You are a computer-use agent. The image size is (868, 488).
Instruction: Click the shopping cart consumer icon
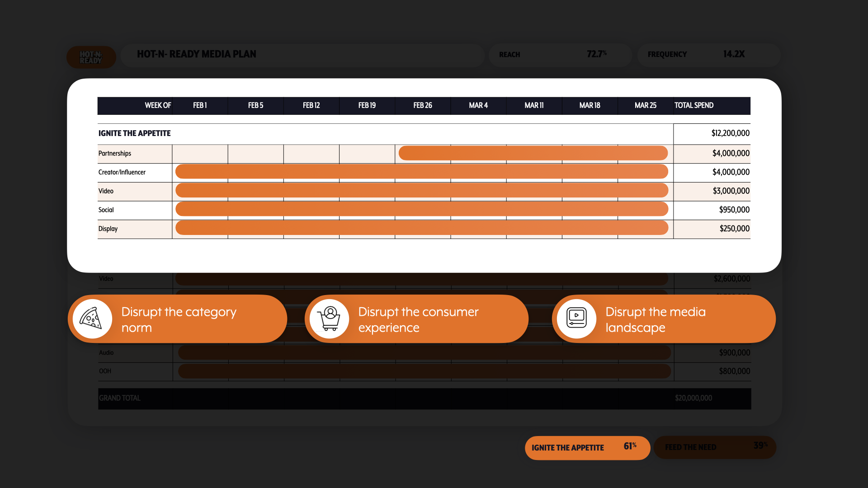tap(329, 319)
